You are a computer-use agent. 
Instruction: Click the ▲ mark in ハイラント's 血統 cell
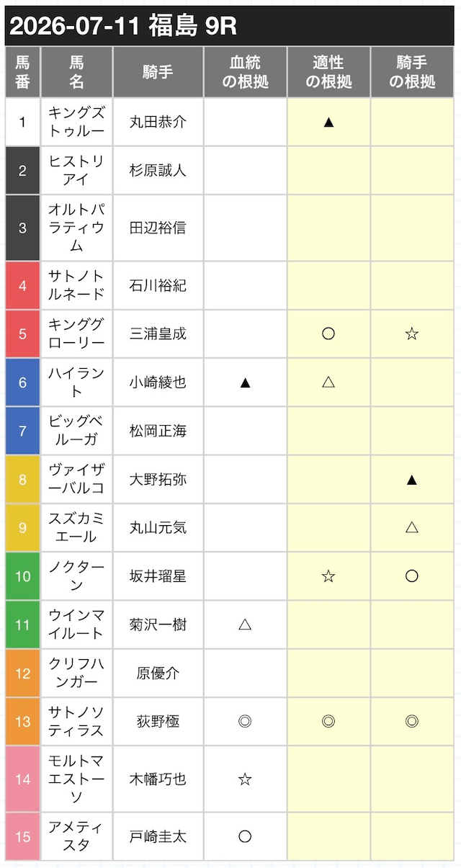(x=245, y=382)
